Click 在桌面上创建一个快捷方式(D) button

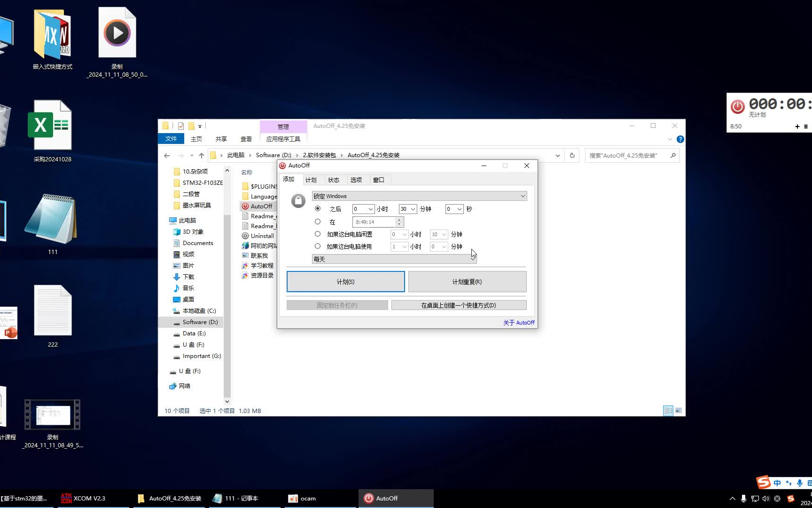point(459,305)
